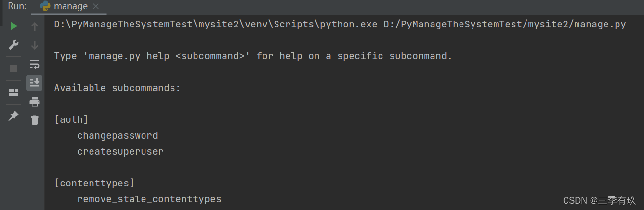644x210 pixels.
Task: Click the python.exe path output line
Action: point(340,25)
